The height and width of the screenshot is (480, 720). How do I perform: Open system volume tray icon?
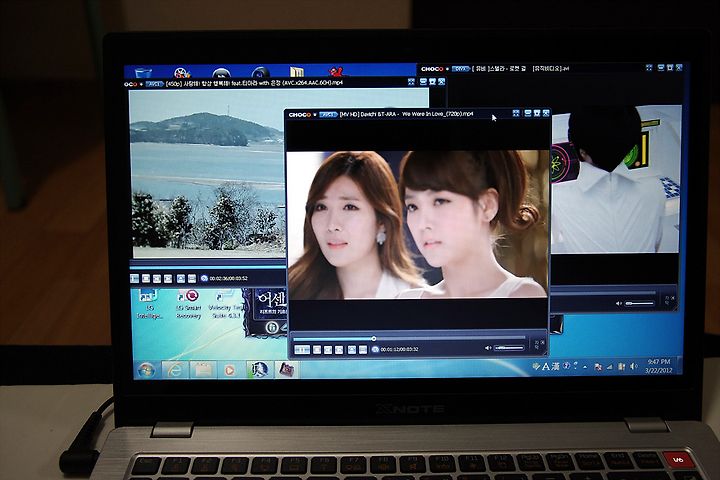(x=634, y=367)
